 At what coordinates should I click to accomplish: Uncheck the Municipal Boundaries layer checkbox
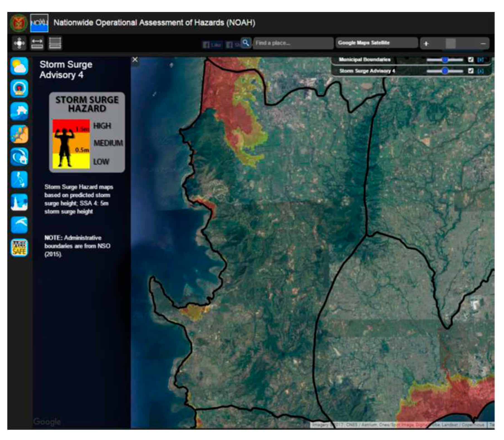[471, 60]
